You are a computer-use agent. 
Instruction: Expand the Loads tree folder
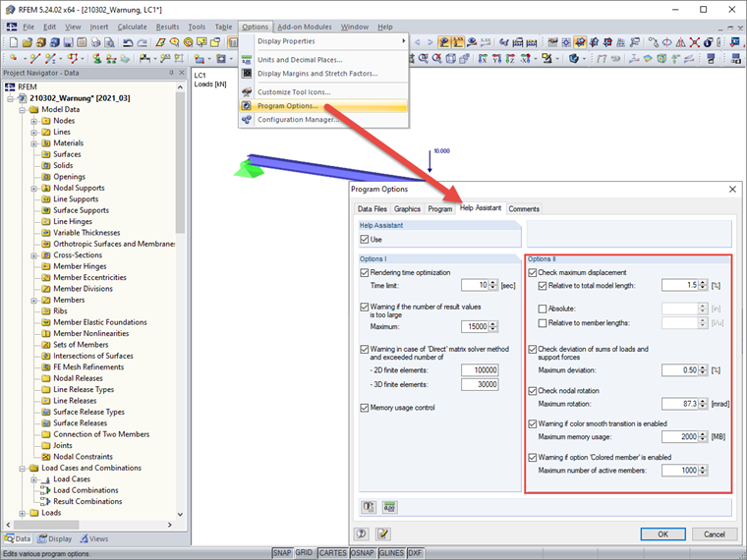(x=22, y=513)
